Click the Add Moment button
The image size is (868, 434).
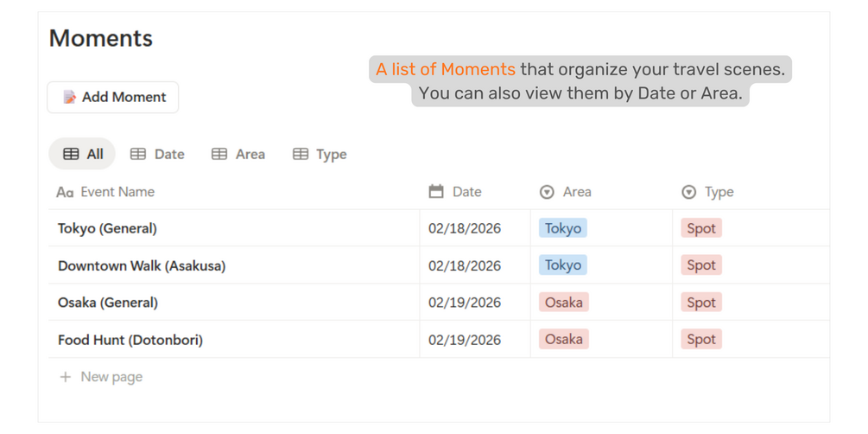pos(112,98)
